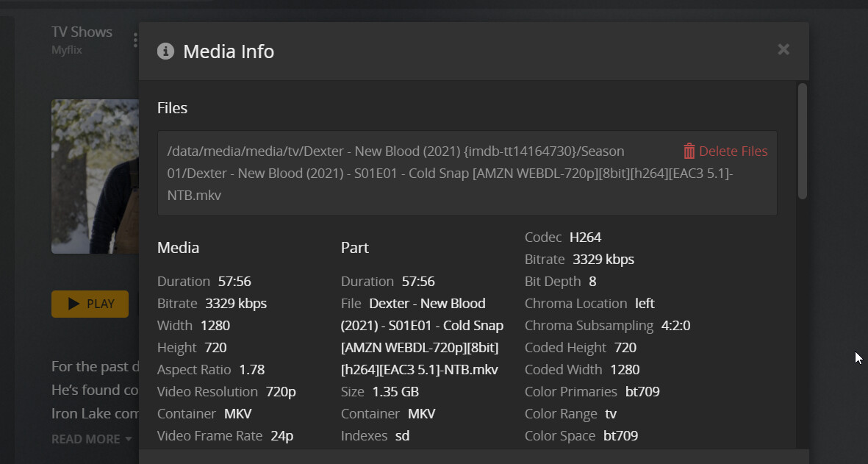Select the Color Primaries bt709 value
868x464 pixels.
tap(642, 392)
